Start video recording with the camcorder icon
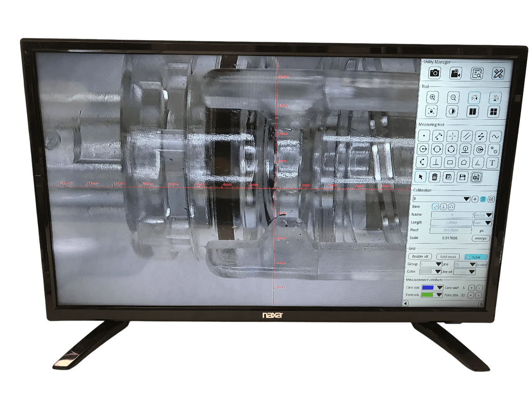The image size is (532, 399). coord(456,74)
